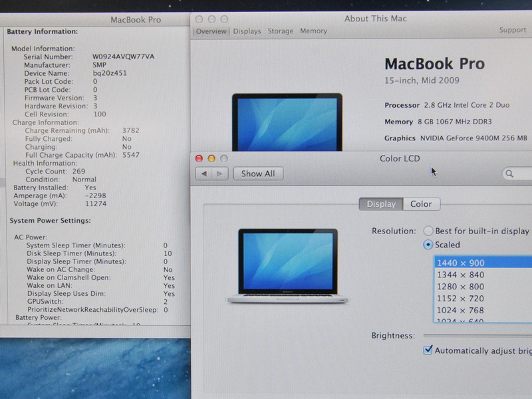Select the Scaled resolution option

[x=428, y=245]
